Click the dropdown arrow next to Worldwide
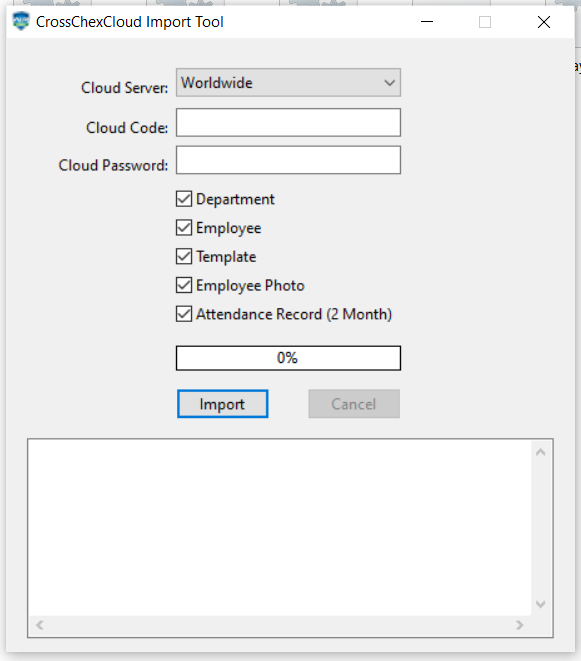 [390, 83]
